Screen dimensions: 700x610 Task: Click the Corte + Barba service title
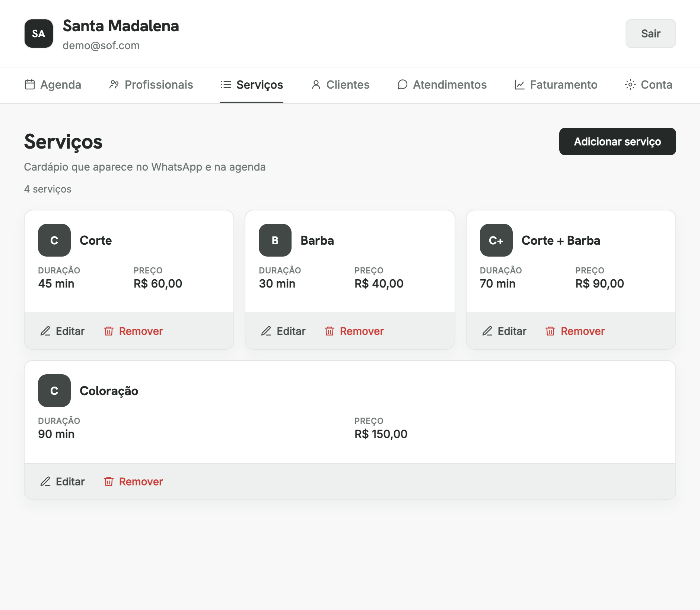(561, 241)
